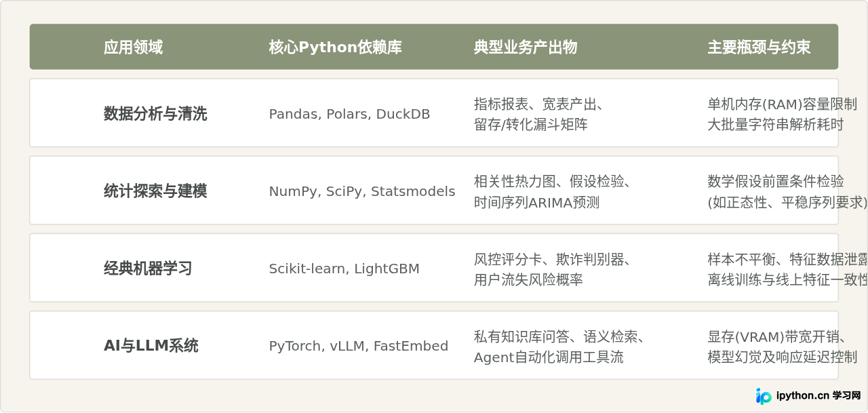The width and height of the screenshot is (868, 413).
Task: Click the ipython.cn logo icon
Action: (764, 396)
